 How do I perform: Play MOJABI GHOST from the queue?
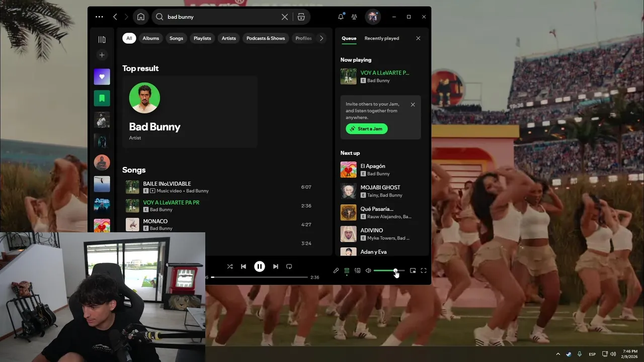pos(381,191)
